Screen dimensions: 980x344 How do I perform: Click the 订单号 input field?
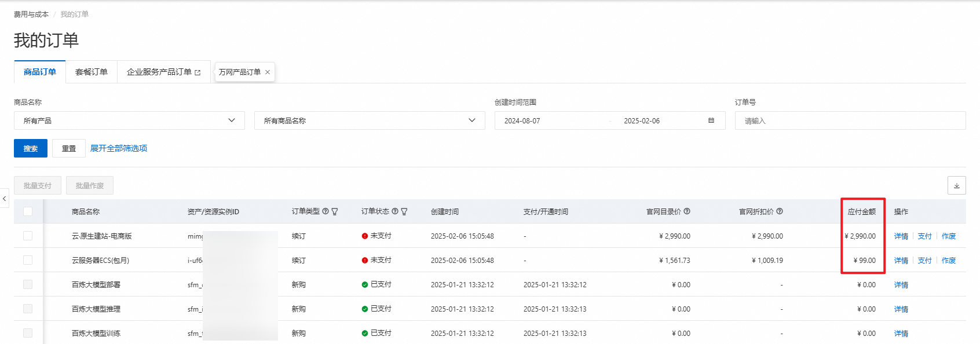pos(850,120)
